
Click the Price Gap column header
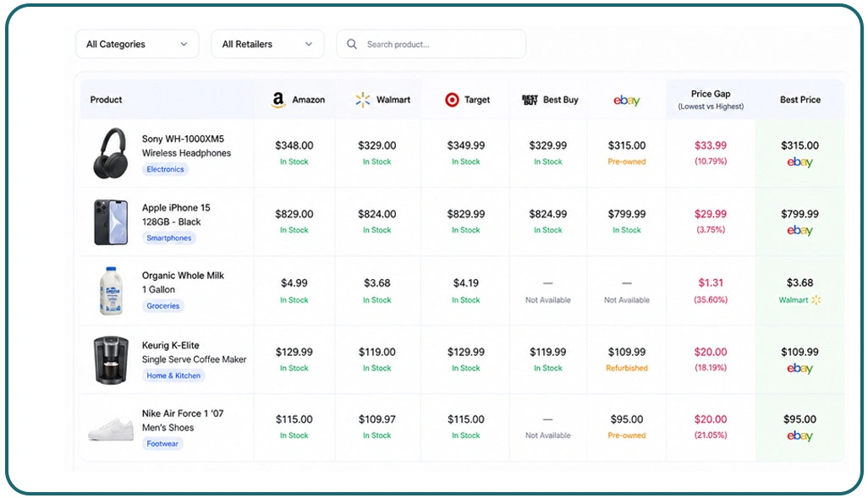(711, 100)
